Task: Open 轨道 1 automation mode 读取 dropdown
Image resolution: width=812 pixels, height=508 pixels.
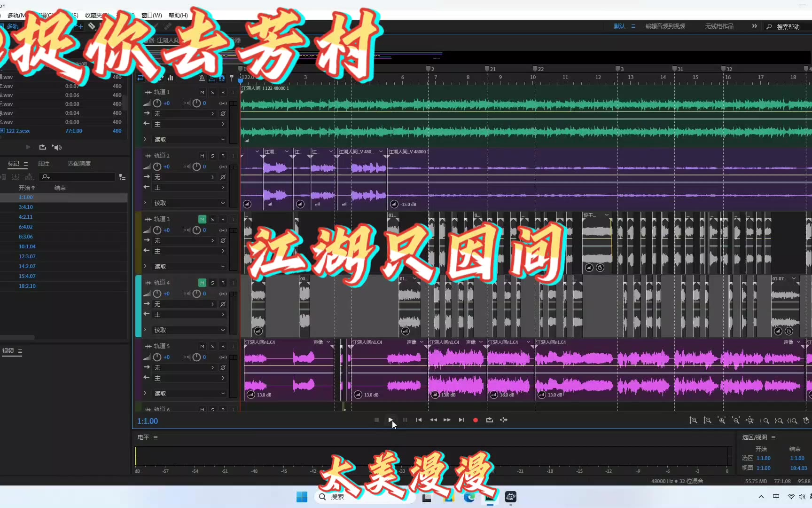Action: [189, 139]
